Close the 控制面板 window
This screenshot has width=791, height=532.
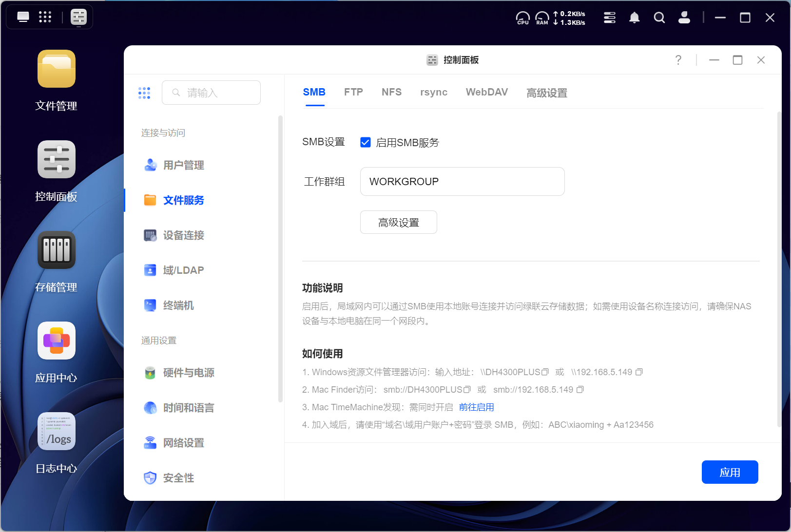[761, 60]
